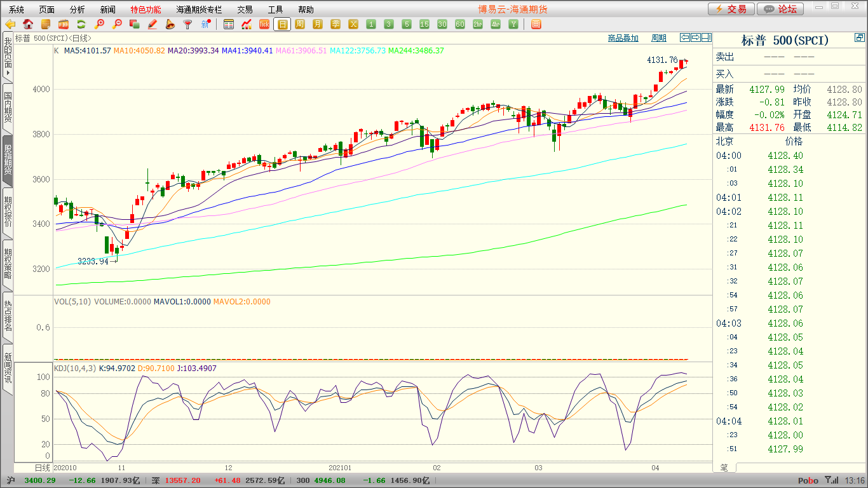Click the MA5:4101.57 label
The height and width of the screenshot is (488, 868).
coord(88,50)
